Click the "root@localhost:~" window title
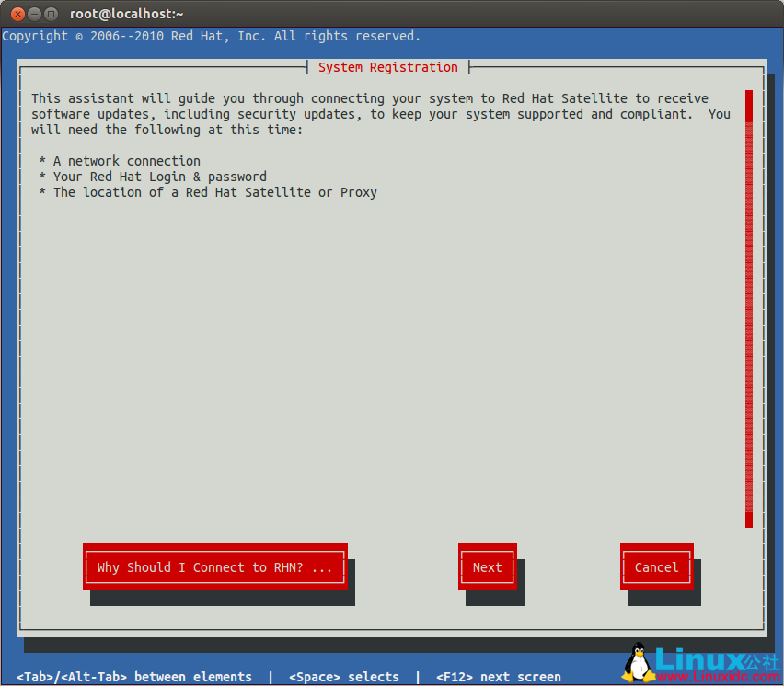Image resolution: width=784 pixels, height=686 pixels. (126, 14)
